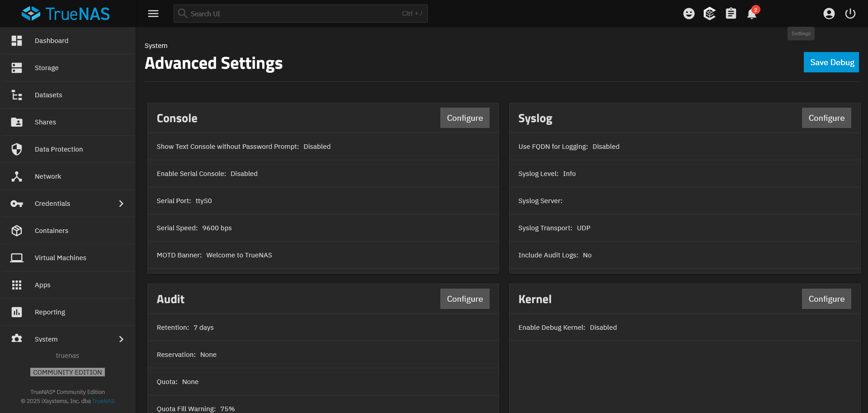Go to Virtual Machines
868x413 pixels.
tap(68, 258)
